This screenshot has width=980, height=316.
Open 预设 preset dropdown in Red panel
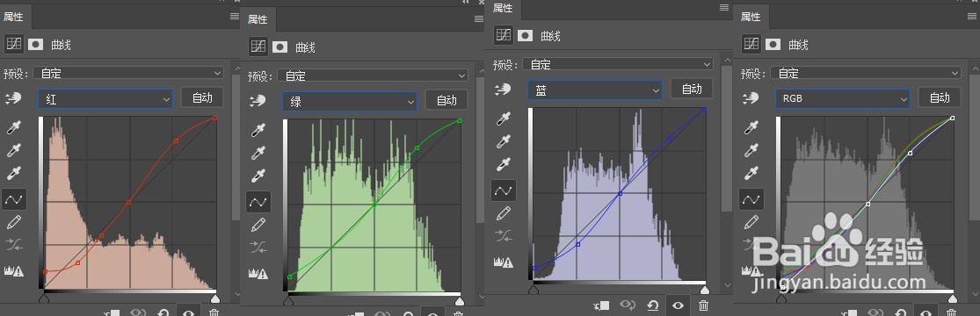coord(128,73)
